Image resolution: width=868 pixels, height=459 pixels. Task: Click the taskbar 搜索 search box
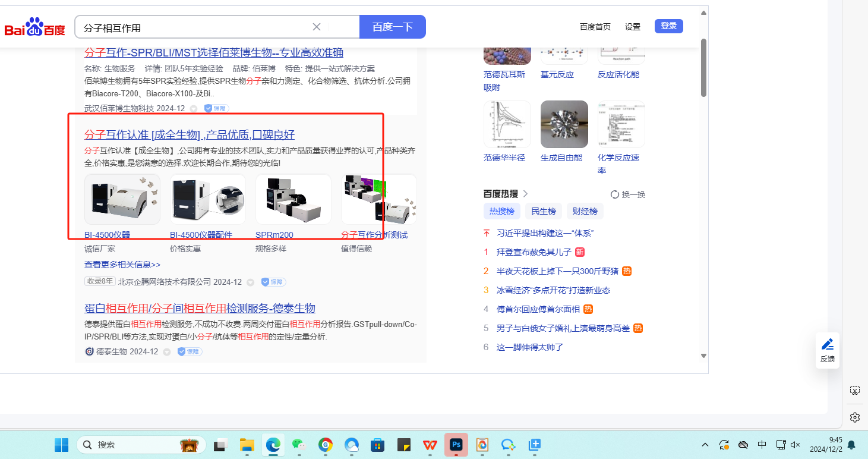click(141, 445)
